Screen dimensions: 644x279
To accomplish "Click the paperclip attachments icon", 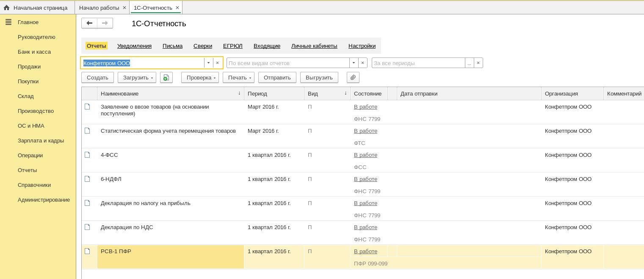I will 353,77.
